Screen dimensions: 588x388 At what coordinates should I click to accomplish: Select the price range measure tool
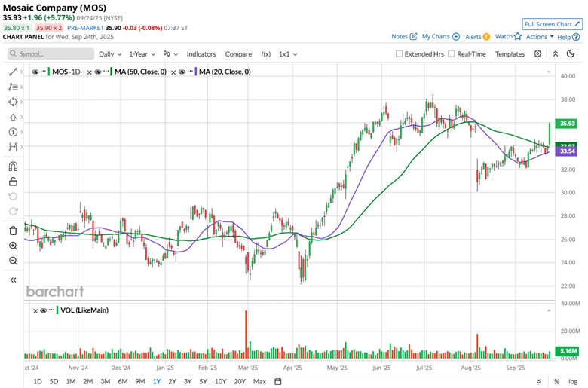pos(13,147)
